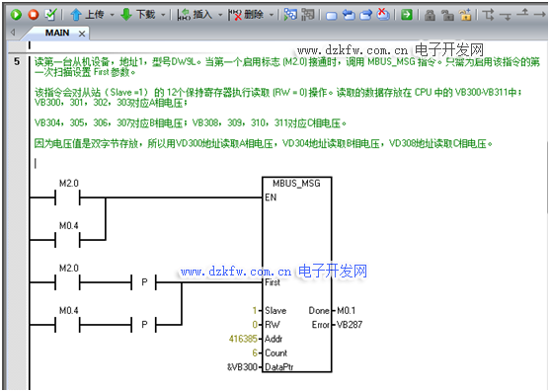Click the tab scroll left arrow
550x392 pixels.
pos(13,33)
